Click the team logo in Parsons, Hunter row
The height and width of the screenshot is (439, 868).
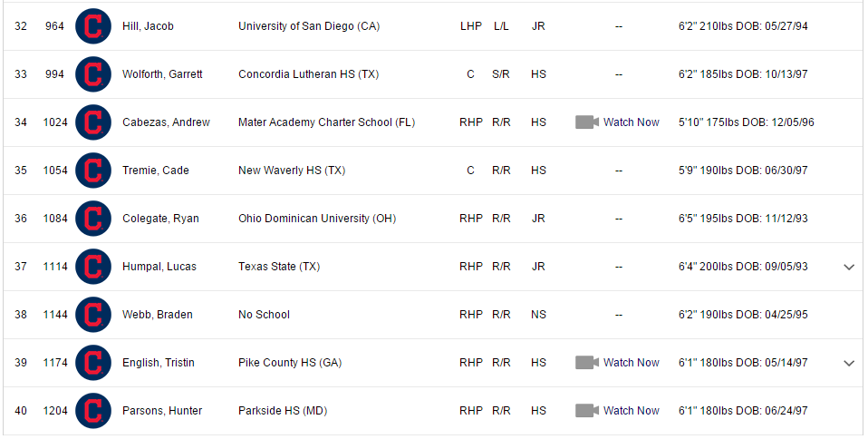92,411
